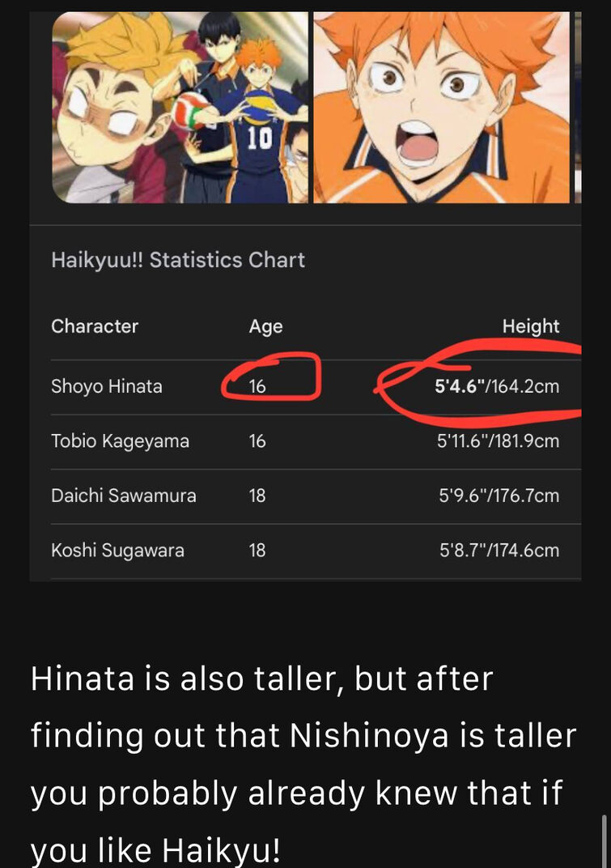Screen dimensions: 611x868
Task: Open the Karasuno team group image thumbnail
Action: (x=180, y=108)
